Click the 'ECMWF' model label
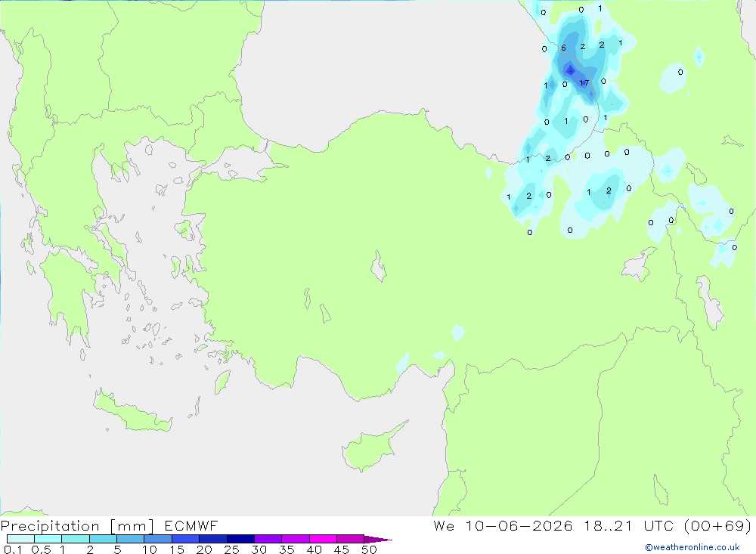Image resolution: width=756 pixels, height=554 pixels. click(191, 526)
